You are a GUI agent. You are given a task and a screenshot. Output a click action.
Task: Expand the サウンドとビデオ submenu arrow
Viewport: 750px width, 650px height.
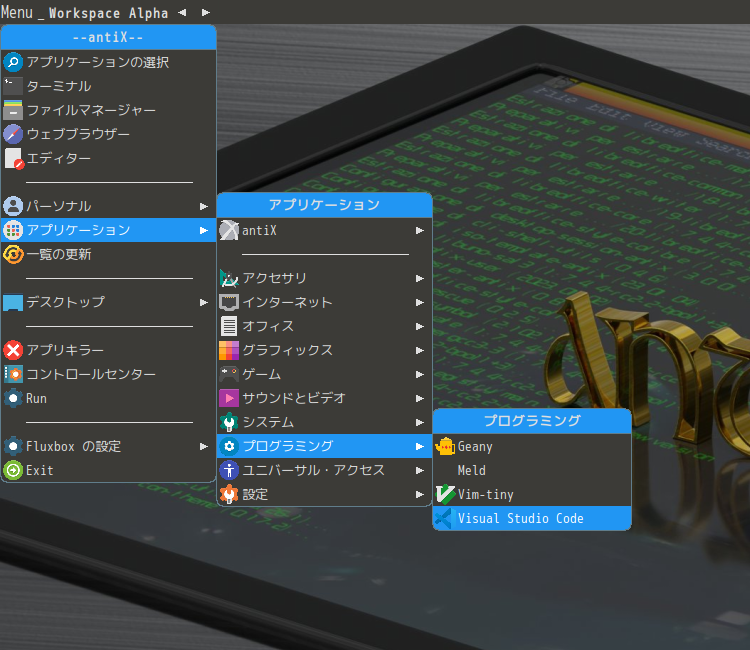[419, 398]
